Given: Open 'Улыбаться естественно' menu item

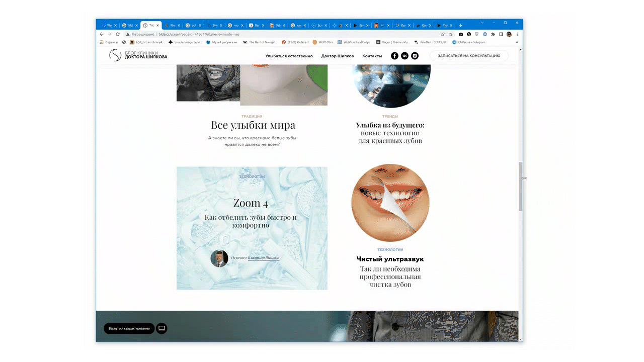Looking at the screenshot, I should [x=289, y=56].
